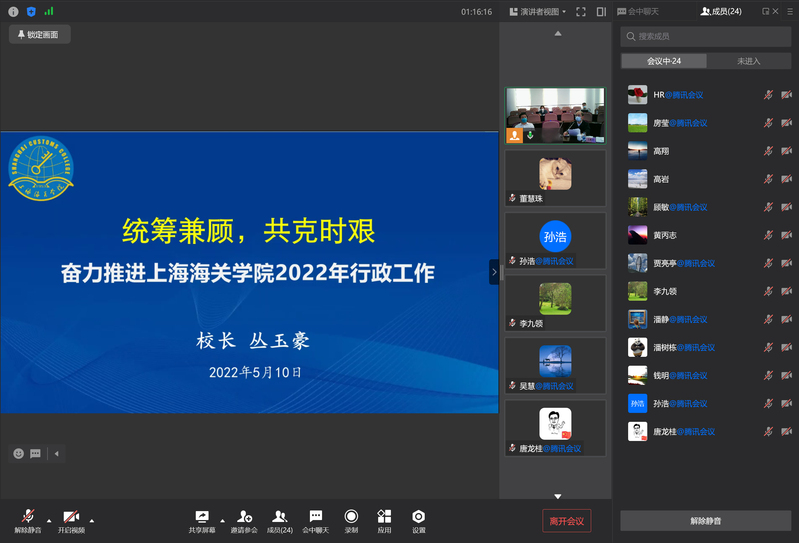
Task: Click 唐龙桂 avatar in member list
Action: pyautogui.click(x=637, y=431)
